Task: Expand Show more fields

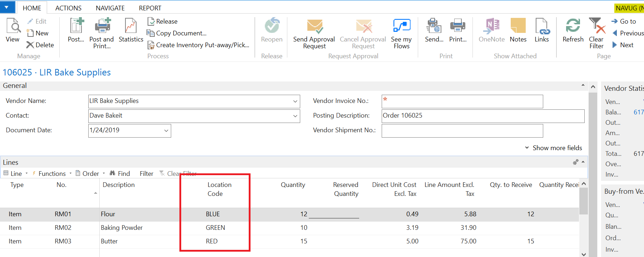Action: 553,148
